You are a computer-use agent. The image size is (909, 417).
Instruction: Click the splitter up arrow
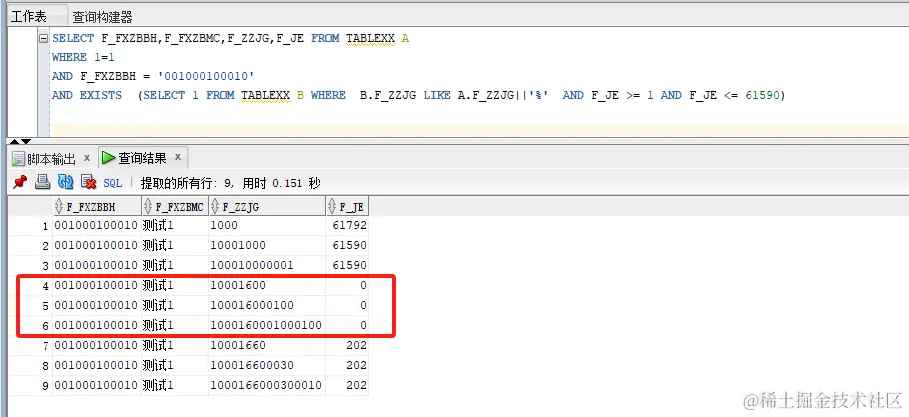(x=14, y=141)
